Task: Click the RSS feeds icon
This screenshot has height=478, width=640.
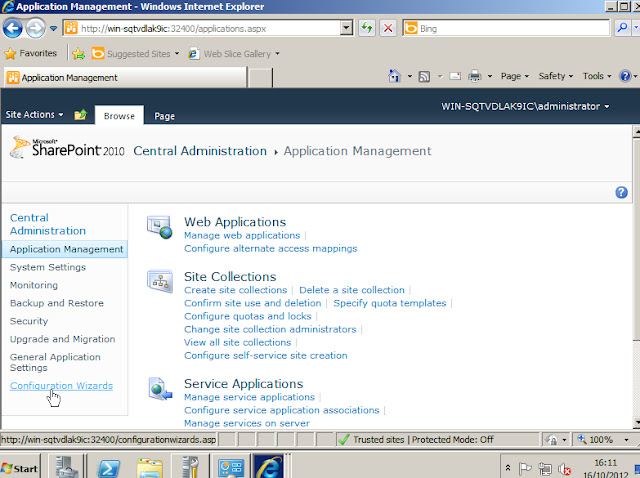Action: coord(424,76)
